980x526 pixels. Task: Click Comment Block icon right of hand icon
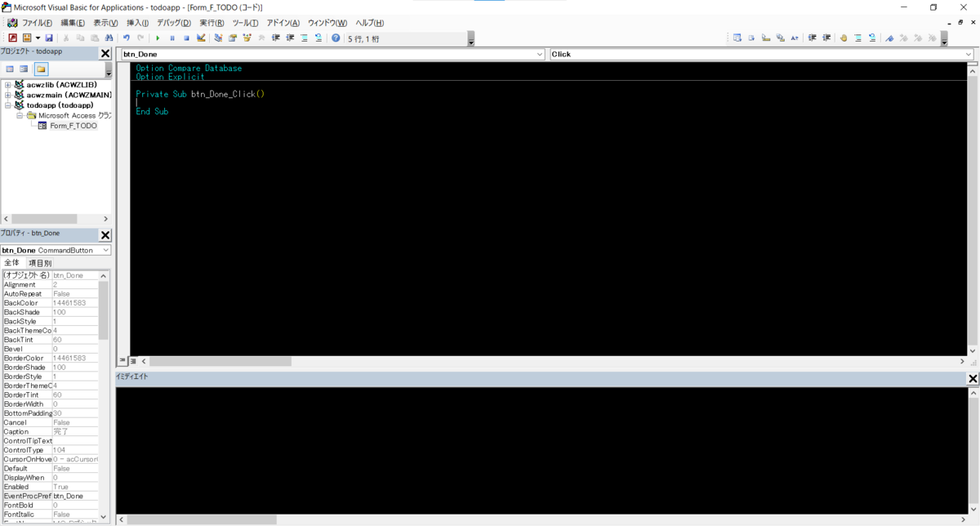coord(857,38)
